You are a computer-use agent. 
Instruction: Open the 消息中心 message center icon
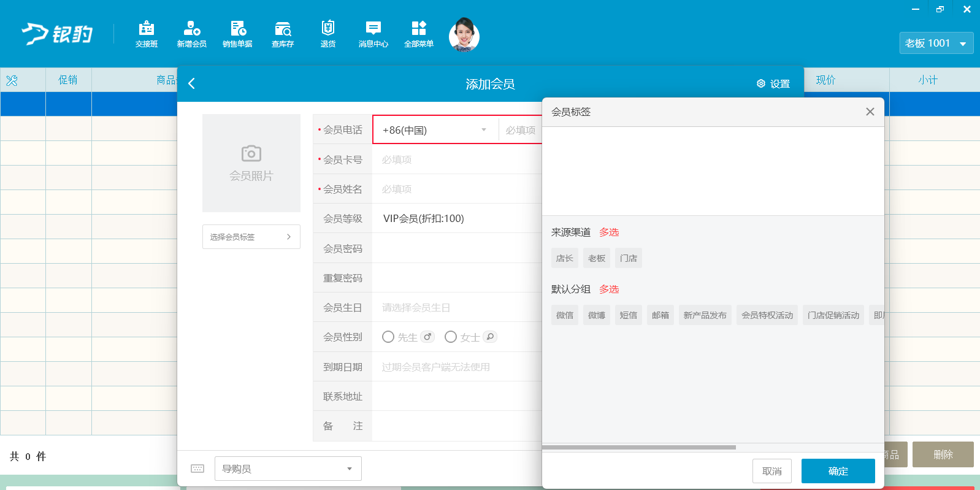(373, 34)
